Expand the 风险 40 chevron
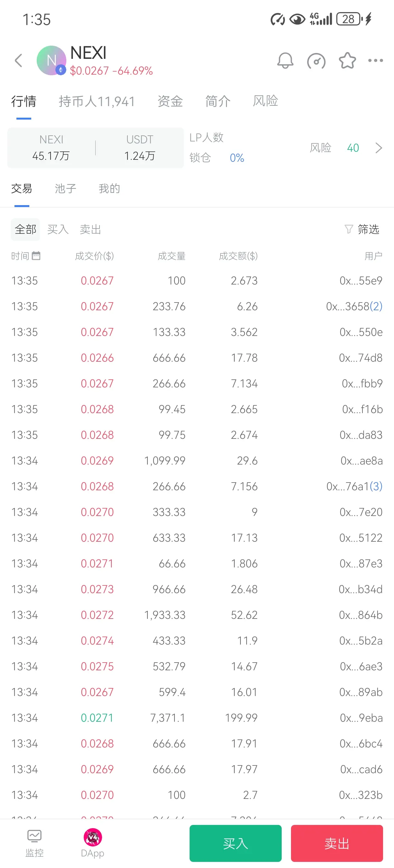This screenshot has height=868, width=394. (x=379, y=148)
